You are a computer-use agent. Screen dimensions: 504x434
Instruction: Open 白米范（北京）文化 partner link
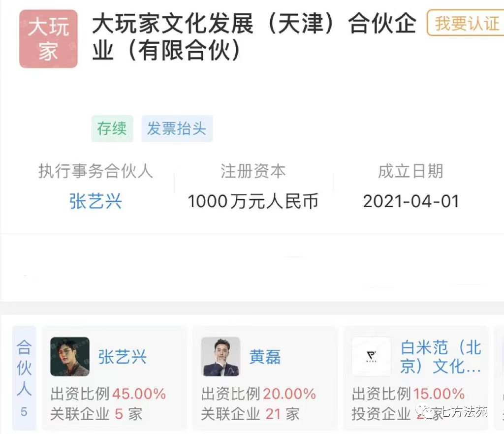pyautogui.click(x=441, y=357)
